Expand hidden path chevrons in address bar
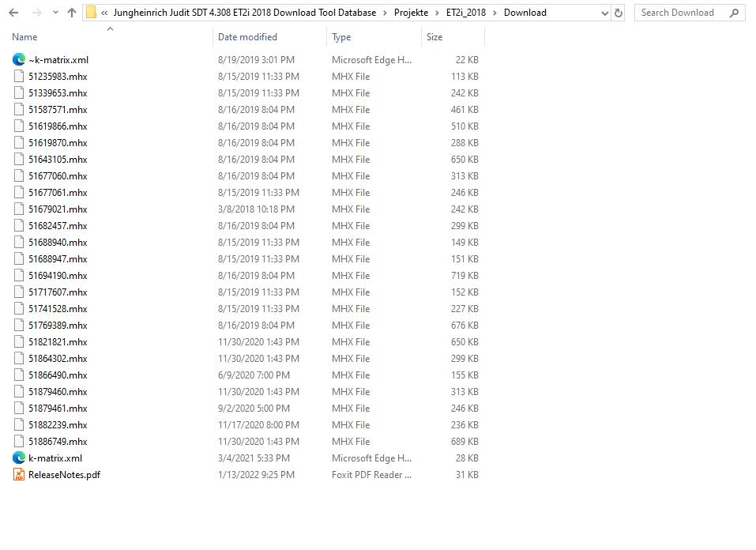The width and height of the screenshot is (756, 550). (x=104, y=13)
